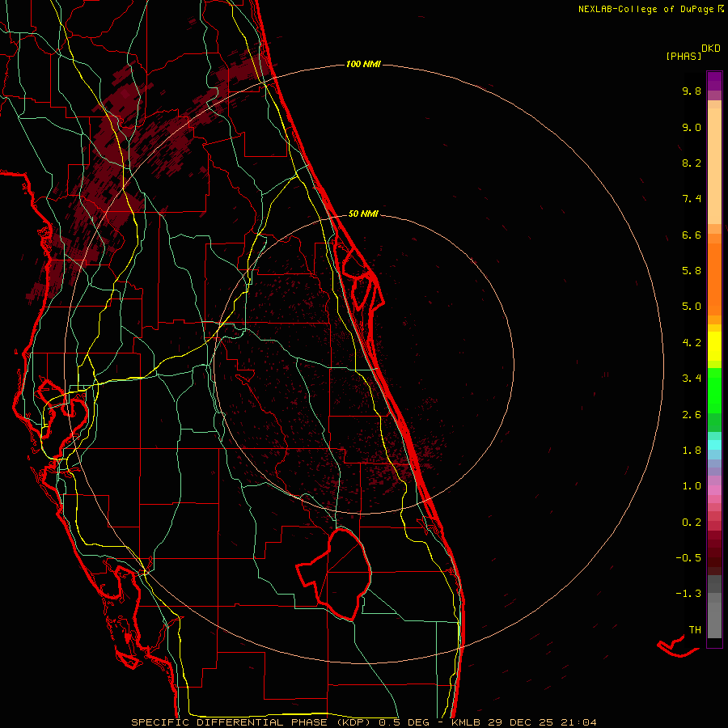Click the NEXLAB-College of DuPage watermark text
728x728 pixels.
pyautogui.click(x=648, y=9)
